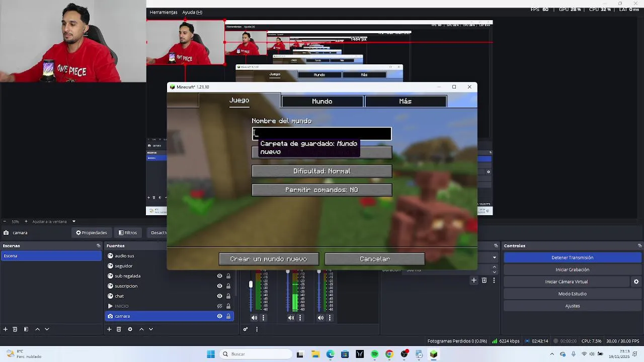Open transitions panel three-dot menu
The width and height of the screenshot is (644, 362).
[494, 281]
